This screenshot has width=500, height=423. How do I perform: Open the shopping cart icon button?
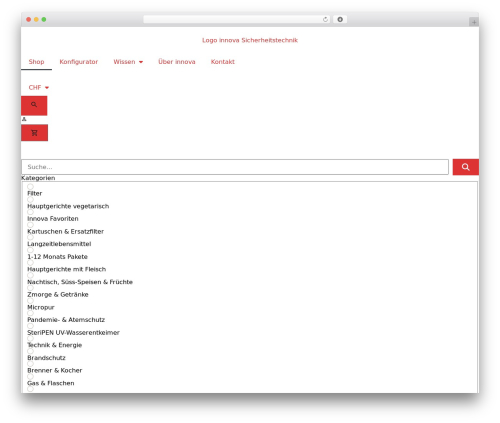point(34,133)
